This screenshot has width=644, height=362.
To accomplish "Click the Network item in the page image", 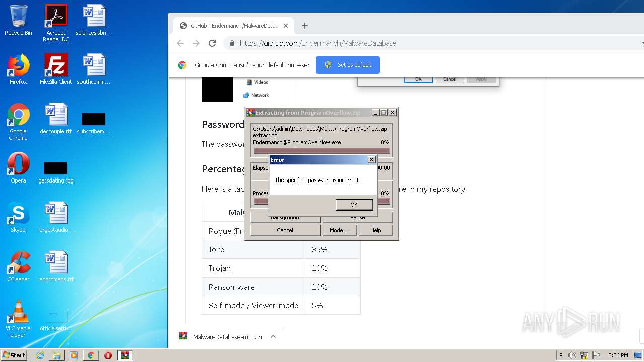I will coord(256,95).
